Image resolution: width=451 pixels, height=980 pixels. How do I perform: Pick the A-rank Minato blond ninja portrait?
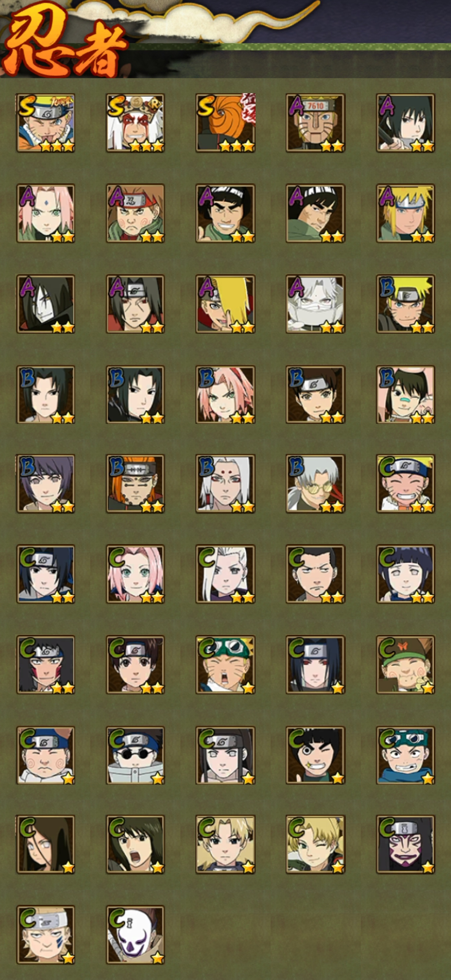[x=405, y=213]
